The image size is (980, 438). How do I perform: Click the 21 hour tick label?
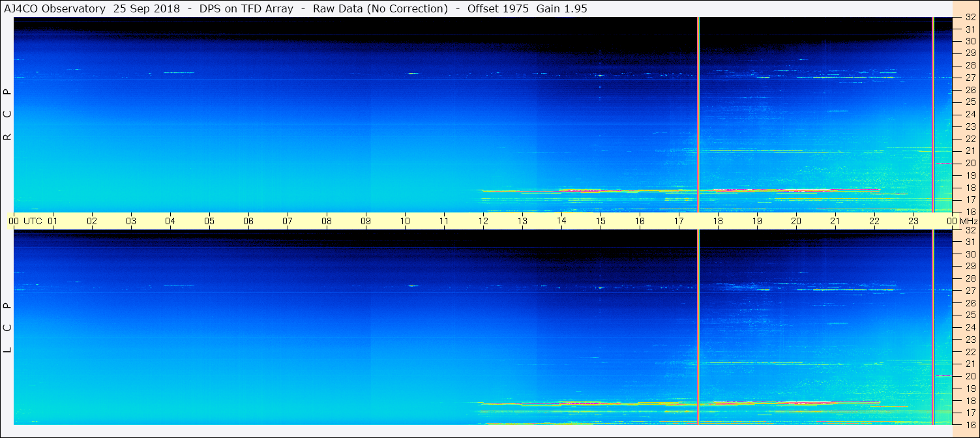point(835,221)
